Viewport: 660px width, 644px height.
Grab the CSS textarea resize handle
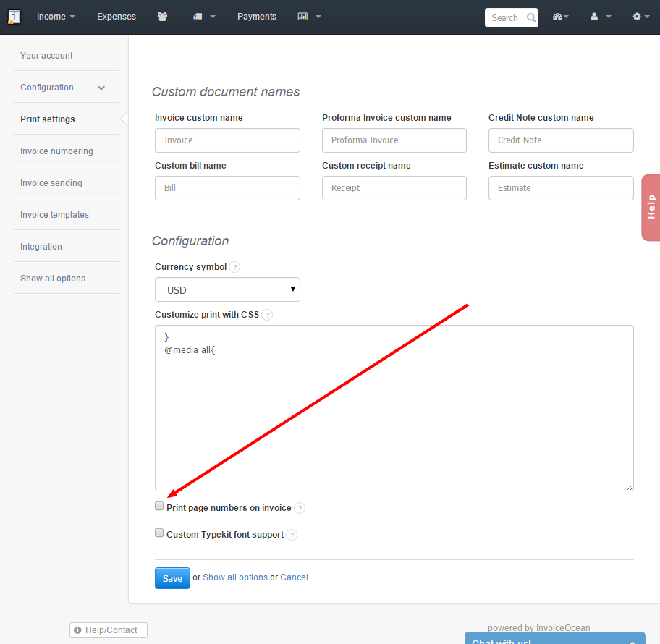point(630,488)
